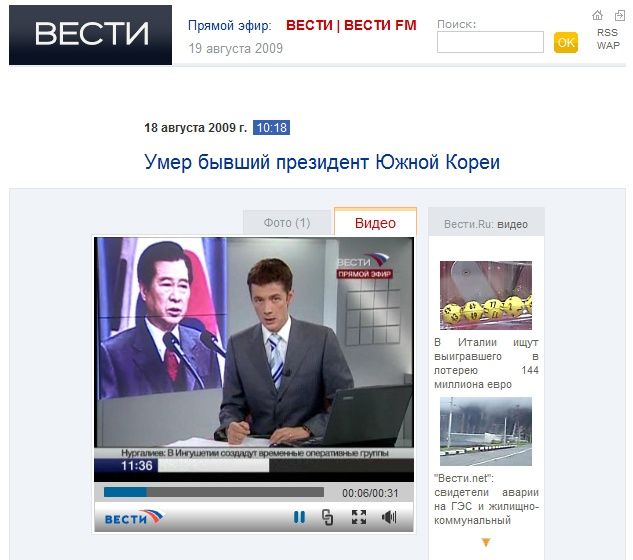Click the yellow OK search button
Viewport: 633px width, 560px height.
pos(566,42)
